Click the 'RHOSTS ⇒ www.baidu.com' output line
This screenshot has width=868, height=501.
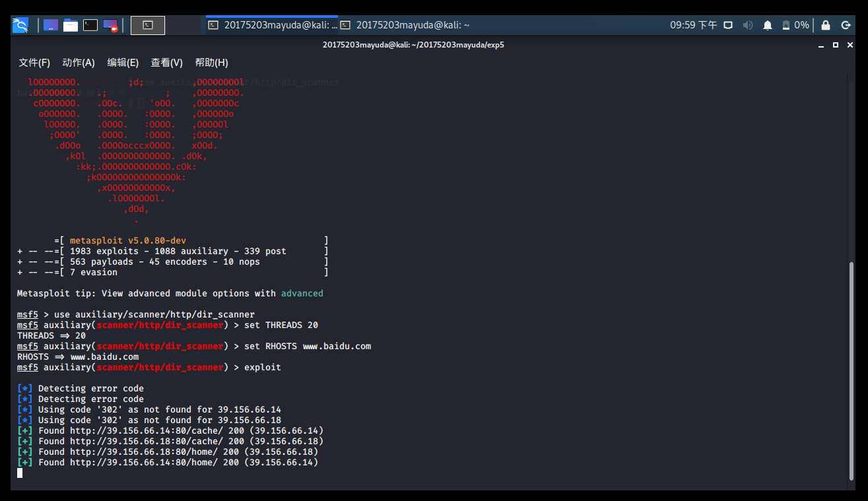tap(78, 357)
